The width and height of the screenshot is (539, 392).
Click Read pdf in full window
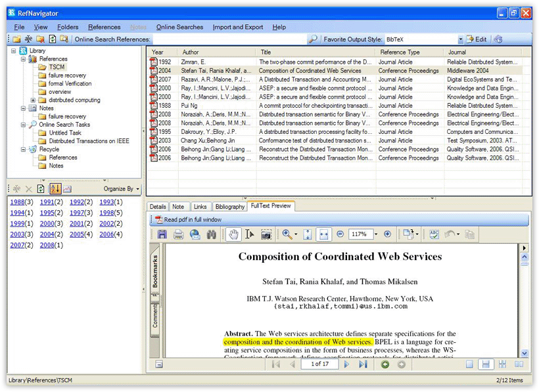coord(189,220)
